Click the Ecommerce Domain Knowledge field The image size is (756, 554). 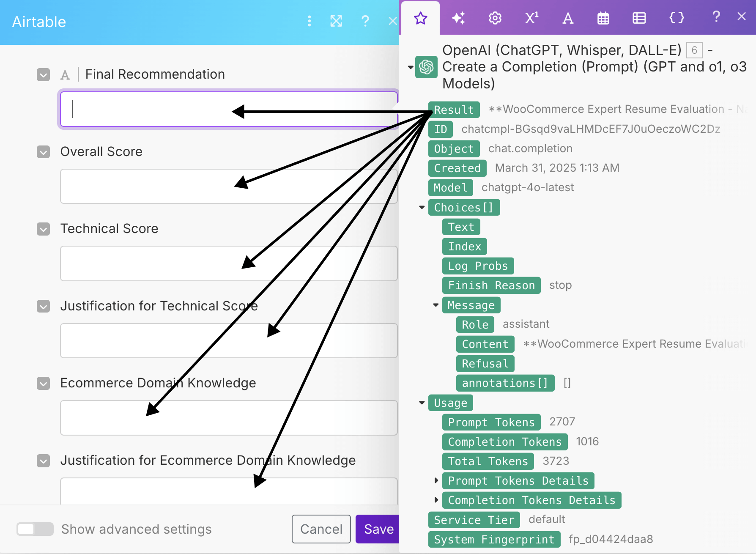(x=229, y=418)
